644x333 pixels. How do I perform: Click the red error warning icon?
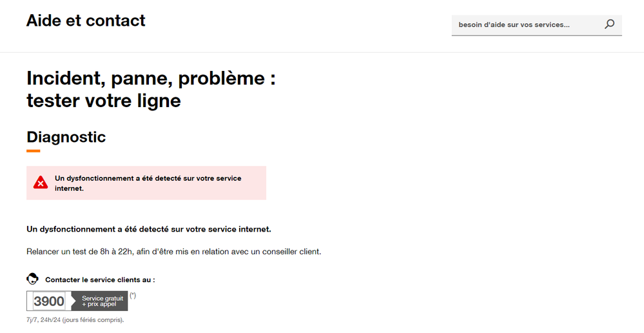(41, 183)
